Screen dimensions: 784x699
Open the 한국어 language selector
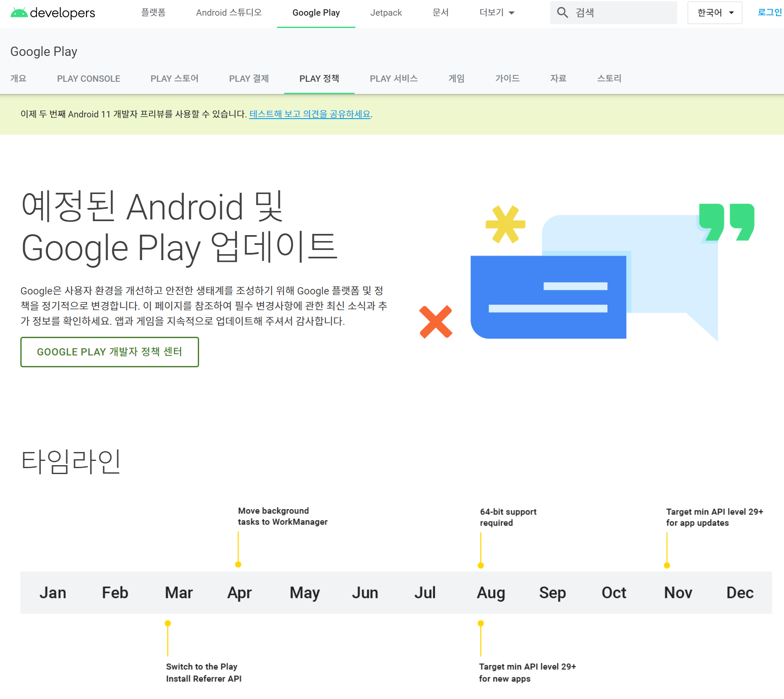coord(715,13)
